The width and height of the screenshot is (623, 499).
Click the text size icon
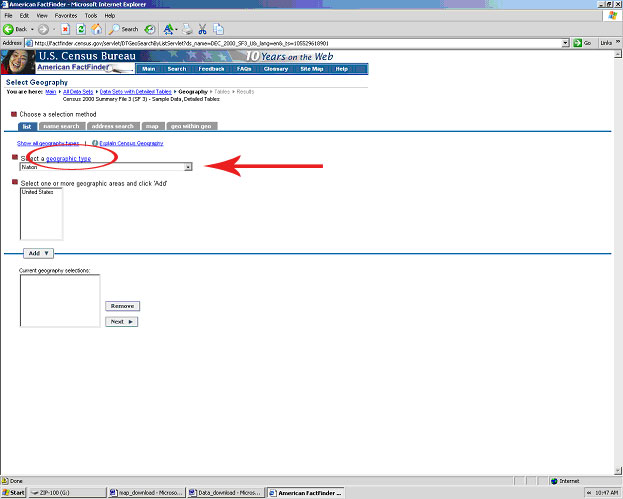tap(168, 29)
